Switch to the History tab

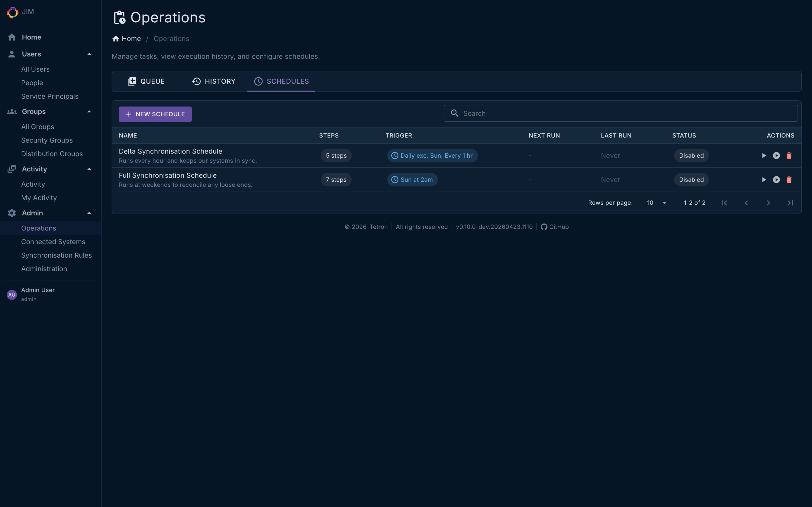(x=214, y=81)
